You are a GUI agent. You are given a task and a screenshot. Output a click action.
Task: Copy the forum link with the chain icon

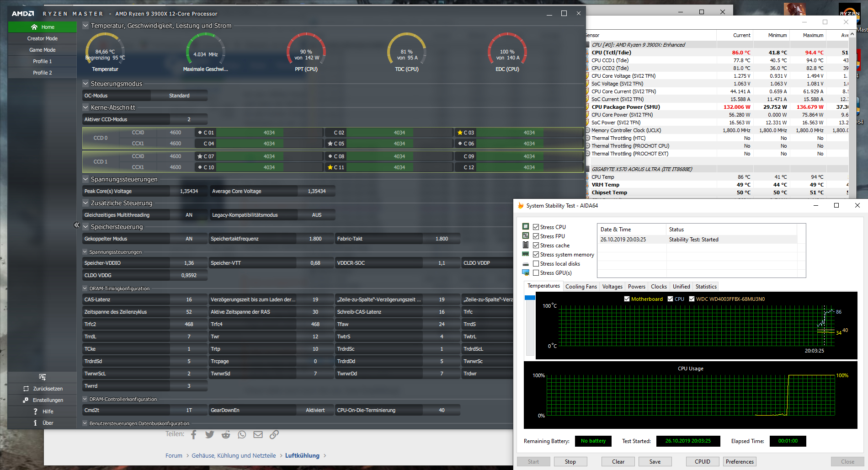[274, 434]
